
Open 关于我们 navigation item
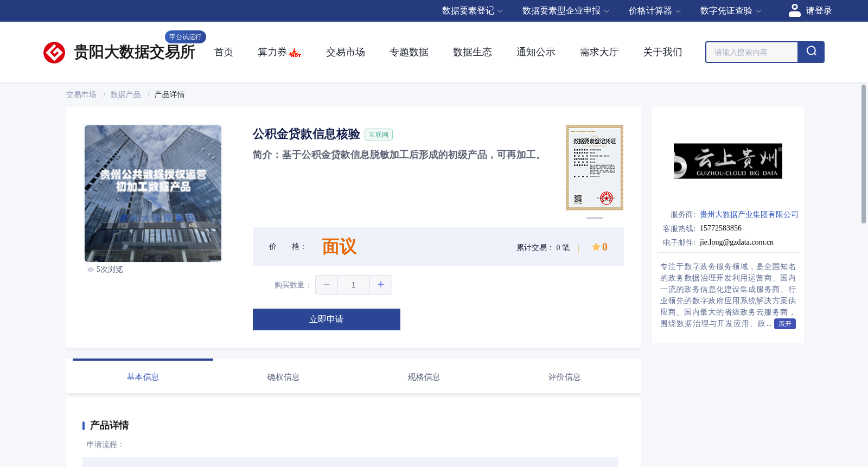point(663,52)
